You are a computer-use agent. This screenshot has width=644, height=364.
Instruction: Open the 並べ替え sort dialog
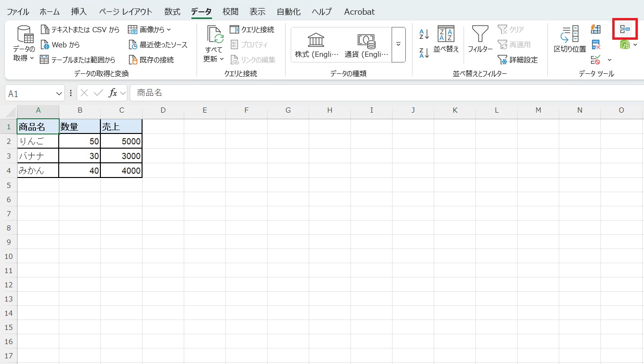(446, 39)
